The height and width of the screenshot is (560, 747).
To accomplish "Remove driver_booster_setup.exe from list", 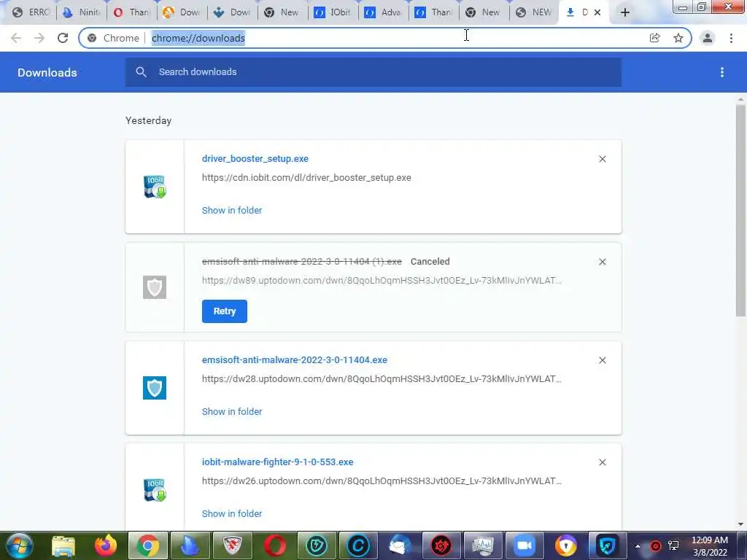I will [x=602, y=159].
